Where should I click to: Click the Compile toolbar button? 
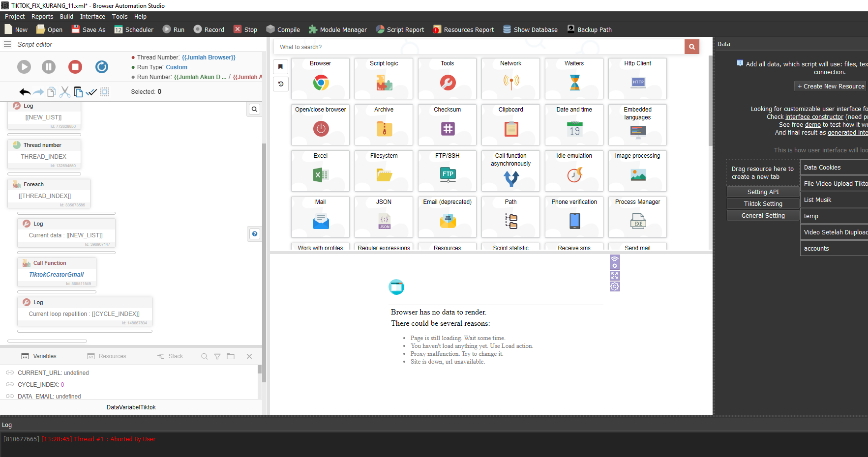[283, 29]
